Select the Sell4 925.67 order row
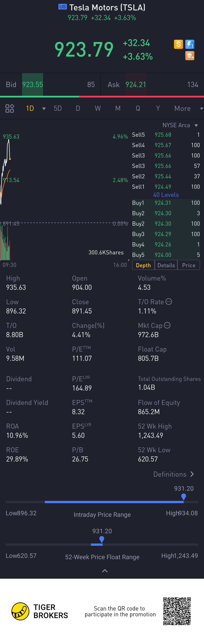Screen dimensions: 204x644 coord(166,145)
